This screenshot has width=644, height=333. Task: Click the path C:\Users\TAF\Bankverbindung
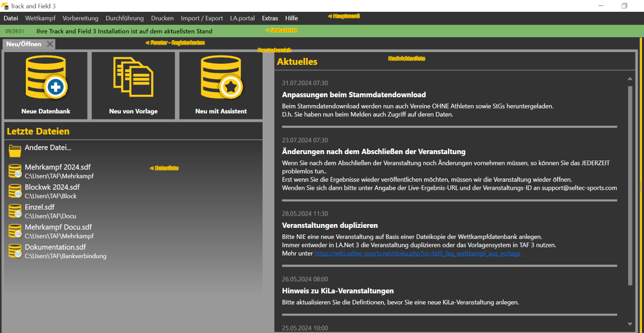point(65,256)
